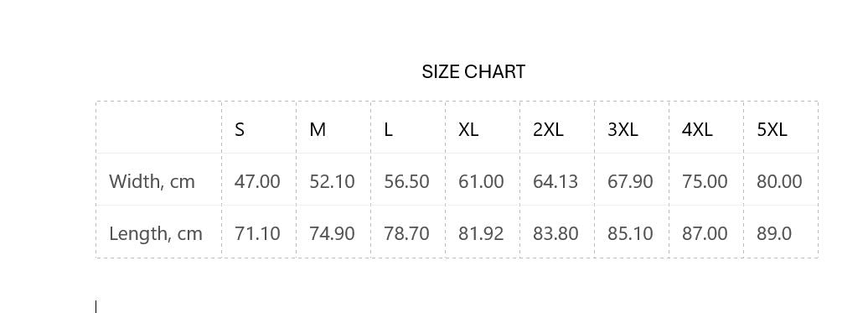Select the S size column header
868x313 pixels.
click(x=259, y=128)
